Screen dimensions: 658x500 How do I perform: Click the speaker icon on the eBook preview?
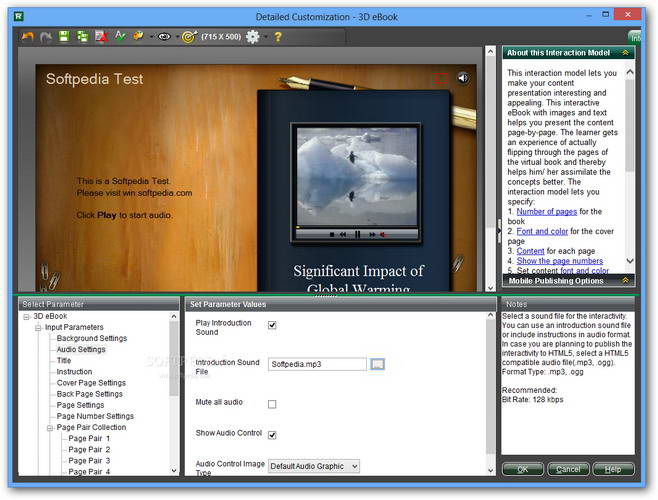click(463, 78)
